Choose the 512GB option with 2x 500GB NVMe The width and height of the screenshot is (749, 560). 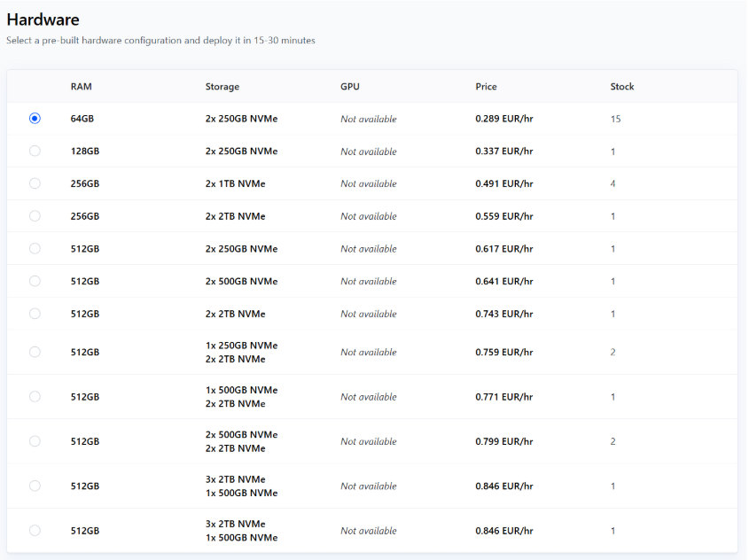(35, 281)
